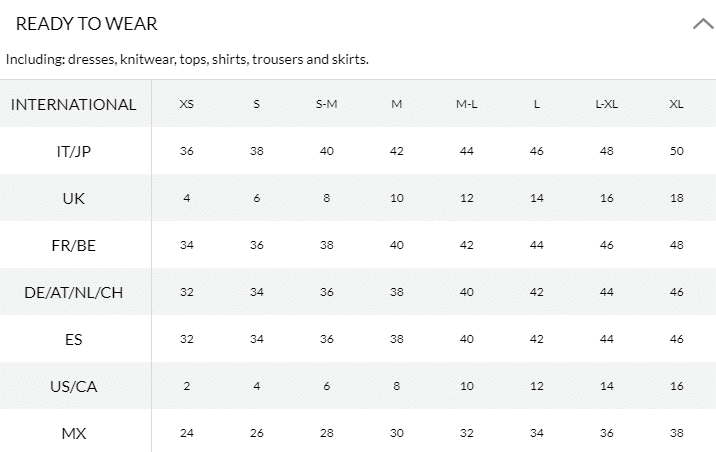716x452 pixels.
Task: Click the L-XL column header
Action: point(607,104)
